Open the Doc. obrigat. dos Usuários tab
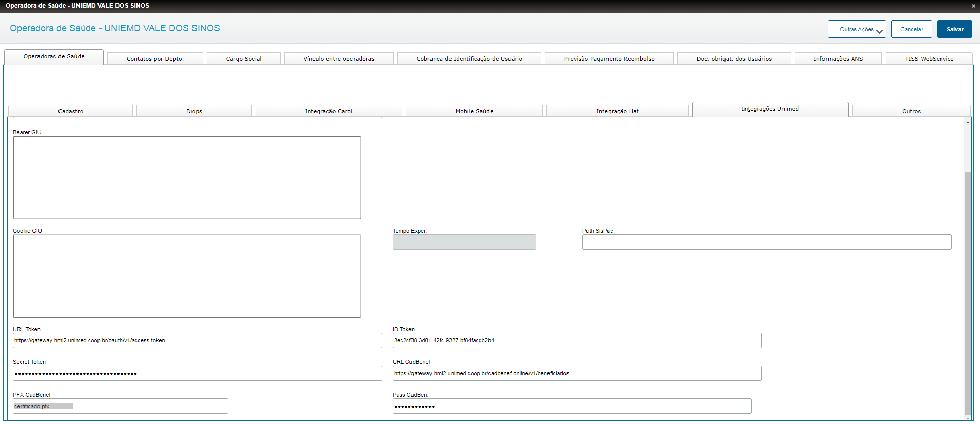 pos(734,59)
